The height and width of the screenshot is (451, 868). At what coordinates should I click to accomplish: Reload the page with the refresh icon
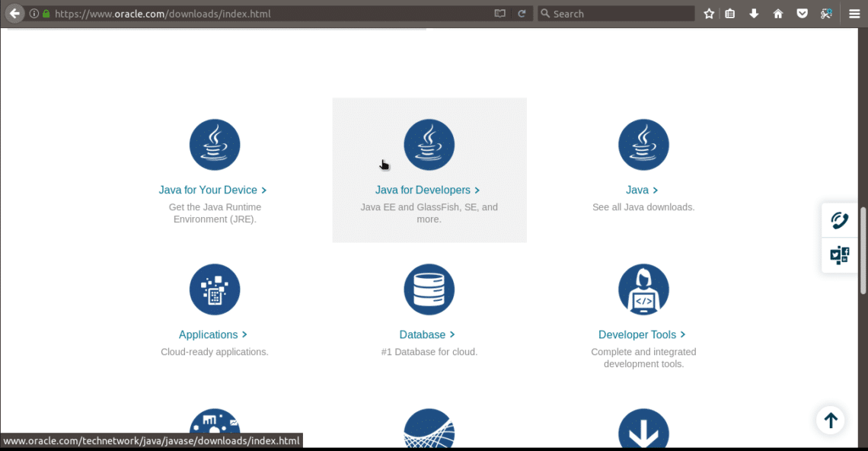522,13
